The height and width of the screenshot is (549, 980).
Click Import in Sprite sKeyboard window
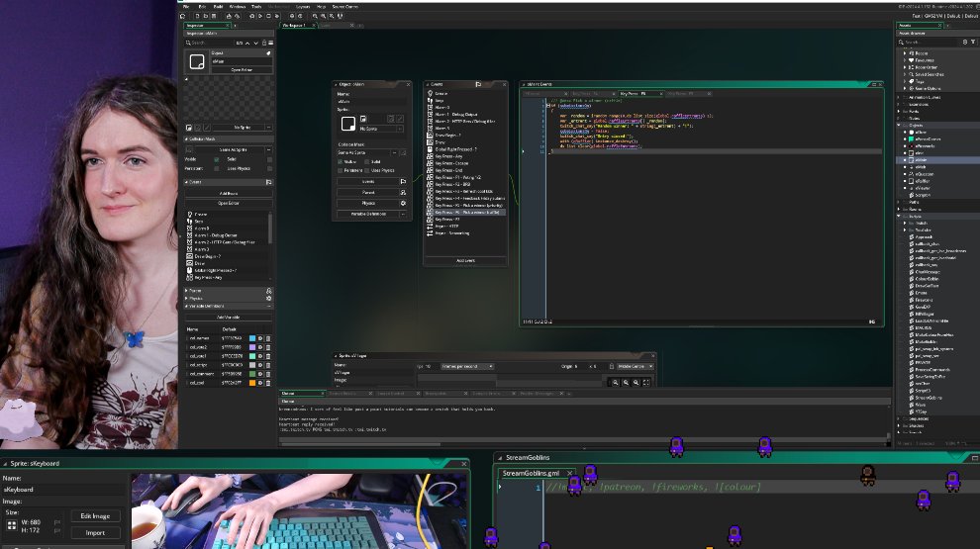[x=95, y=533]
